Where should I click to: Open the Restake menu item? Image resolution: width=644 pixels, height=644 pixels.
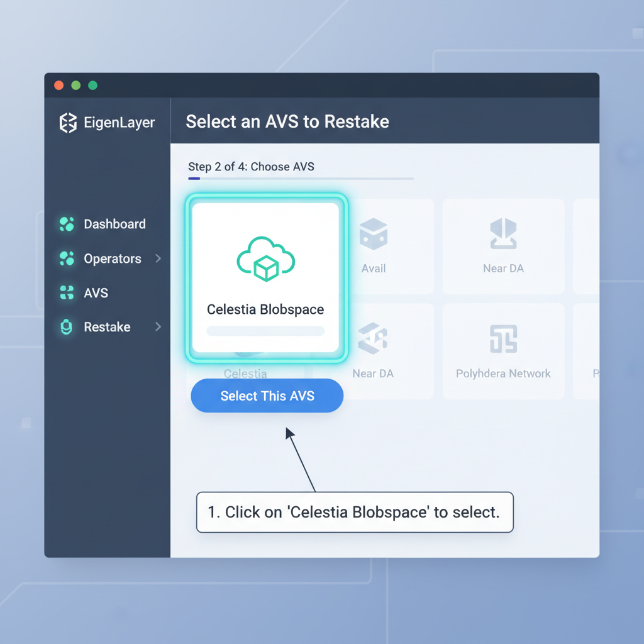click(107, 327)
